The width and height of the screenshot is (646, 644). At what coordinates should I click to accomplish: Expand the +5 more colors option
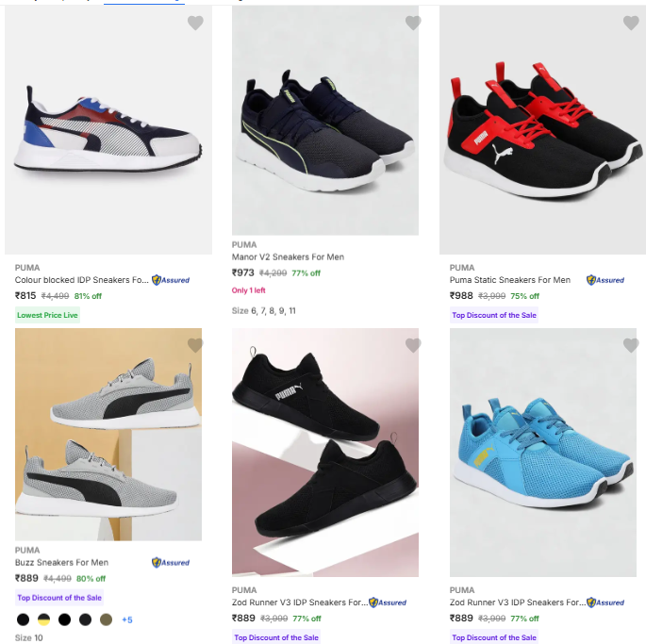[x=127, y=619]
